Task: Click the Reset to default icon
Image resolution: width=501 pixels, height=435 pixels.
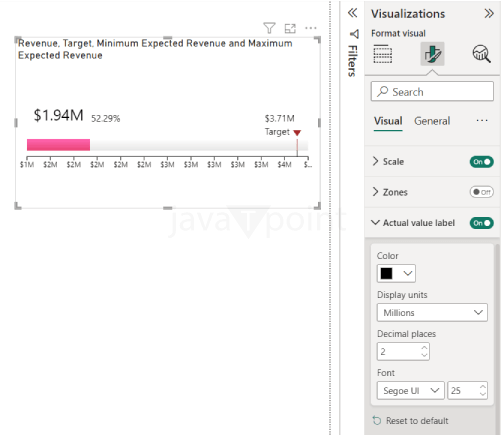Action: 377,421
